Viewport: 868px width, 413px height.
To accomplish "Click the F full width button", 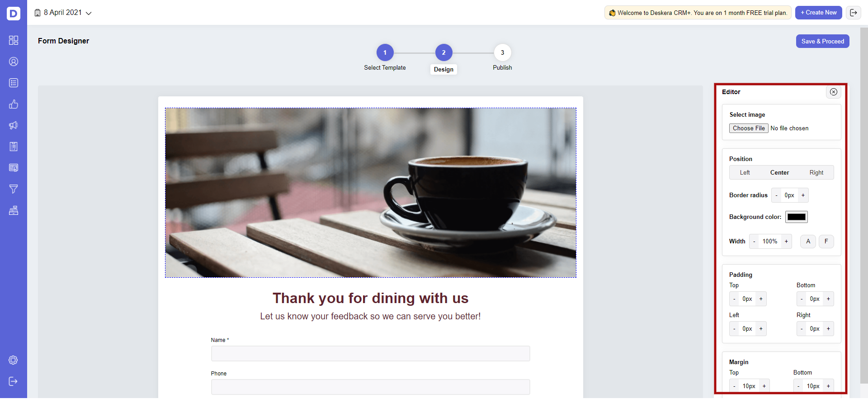I will coord(826,242).
